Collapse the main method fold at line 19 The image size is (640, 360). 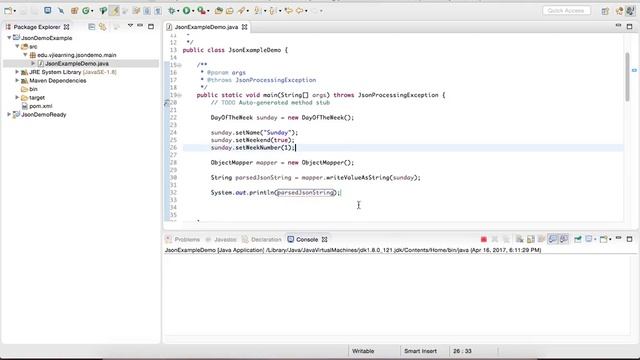tap(179, 95)
